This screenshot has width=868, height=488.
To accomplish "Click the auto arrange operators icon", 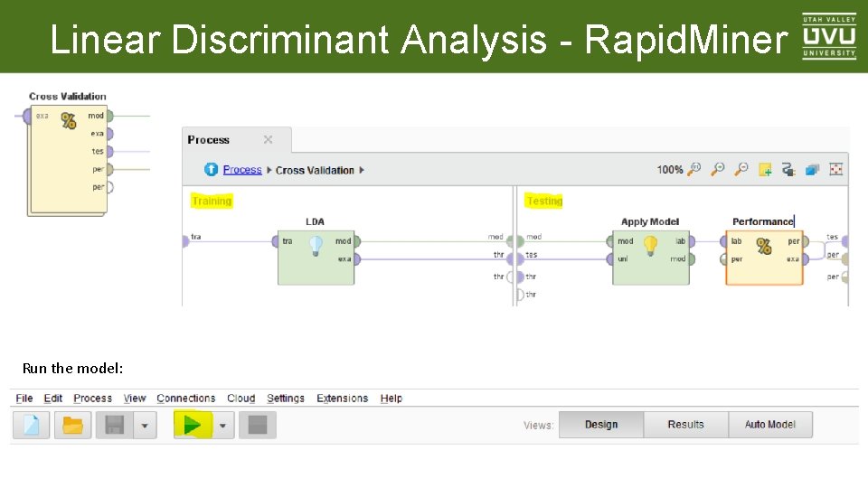I will click(812, 169).
